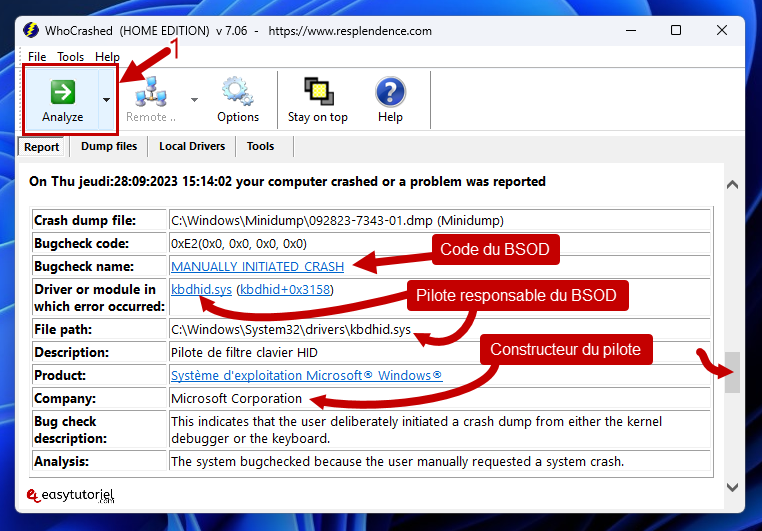Click the File path label cell
Screen dimensions: 762x531
coord(100,329)
